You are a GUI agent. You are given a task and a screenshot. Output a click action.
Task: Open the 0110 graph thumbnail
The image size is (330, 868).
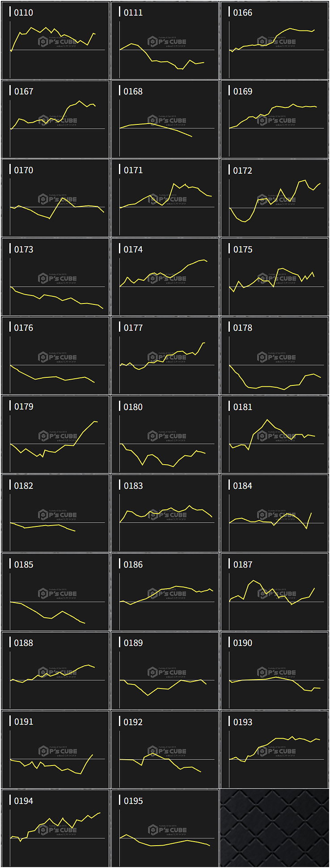point(55,41)
